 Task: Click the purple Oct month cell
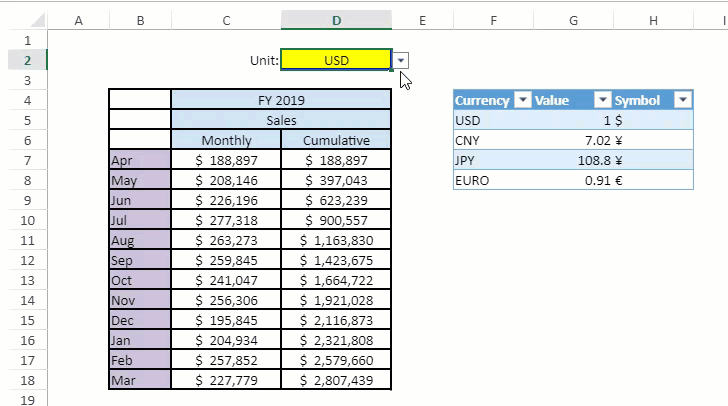tap(139, 280)
